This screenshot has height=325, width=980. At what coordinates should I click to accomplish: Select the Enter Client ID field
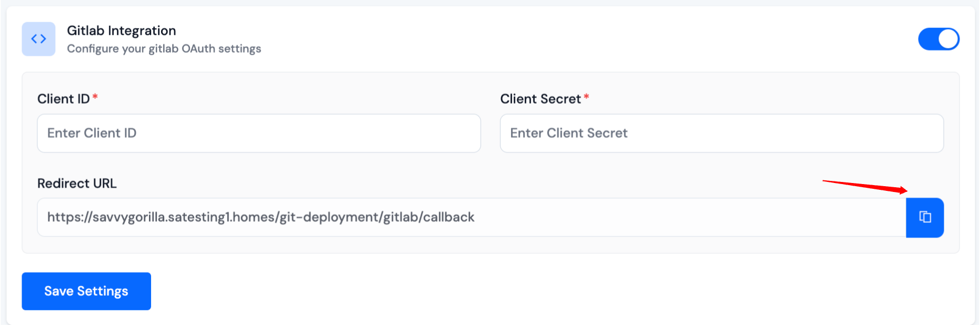tap(258, 133)
